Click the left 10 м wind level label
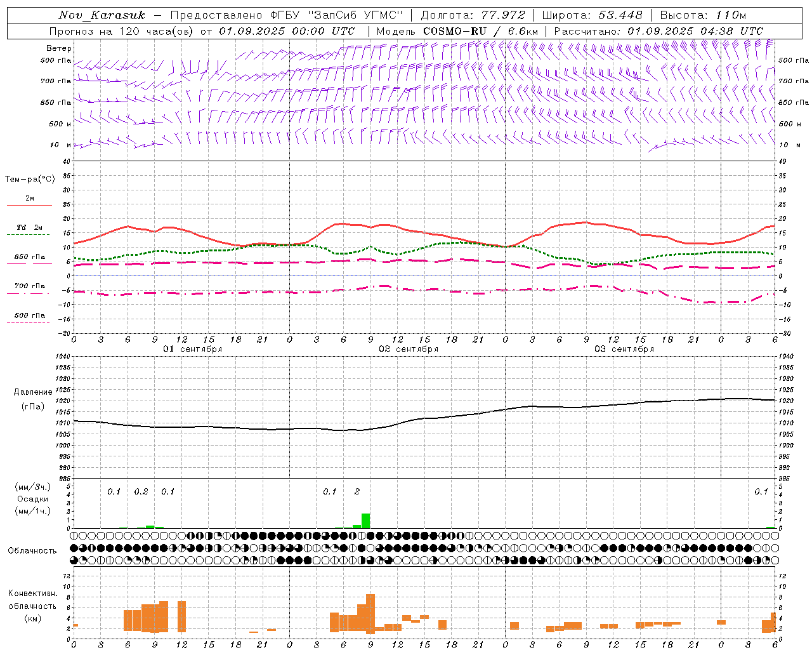The width and height of the screenshot is (812, 650). click(x=61, y=145)
